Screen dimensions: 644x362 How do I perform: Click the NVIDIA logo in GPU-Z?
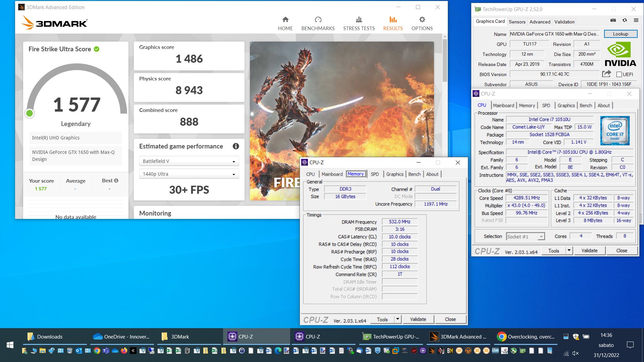(620, 54)
